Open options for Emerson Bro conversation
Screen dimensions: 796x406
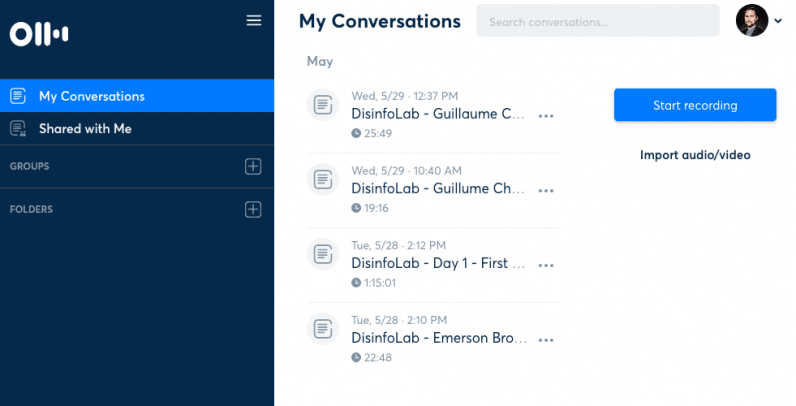tap(546, 340)
